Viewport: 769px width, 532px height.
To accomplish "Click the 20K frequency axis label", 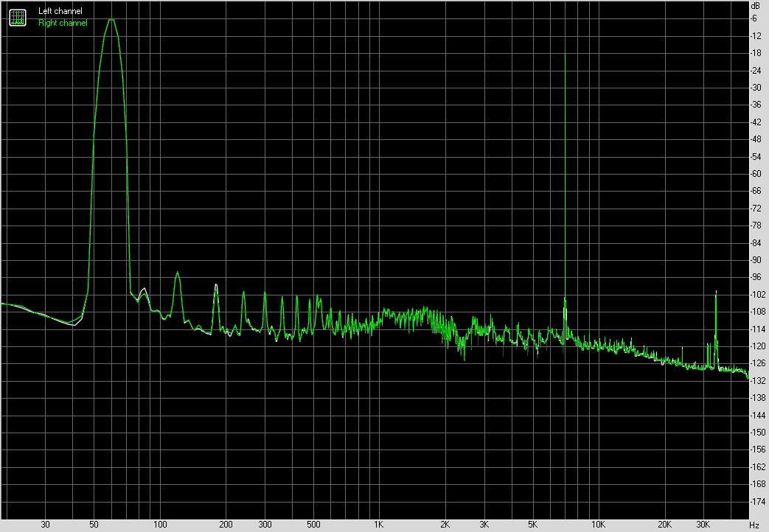I will [x=664, y=525].
